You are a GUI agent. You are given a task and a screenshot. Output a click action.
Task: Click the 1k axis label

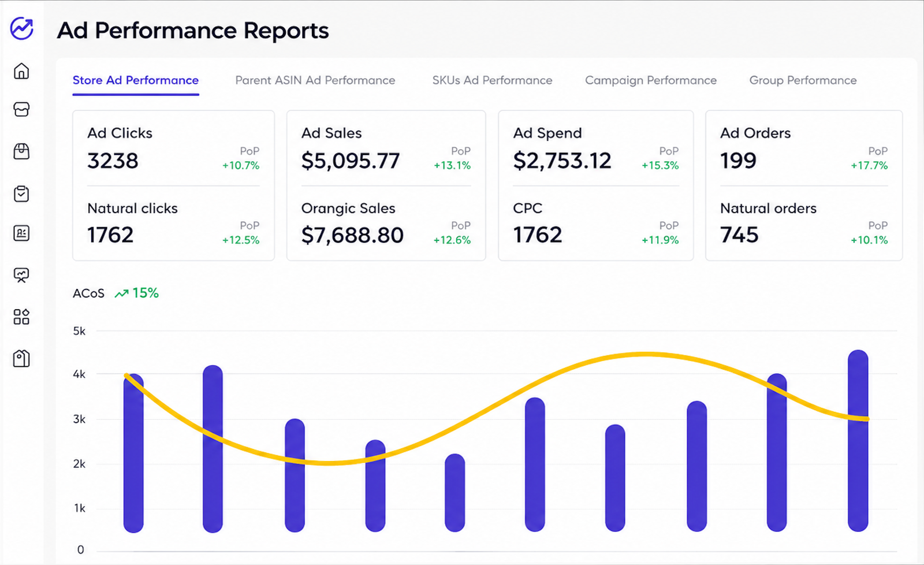(79, 508)
